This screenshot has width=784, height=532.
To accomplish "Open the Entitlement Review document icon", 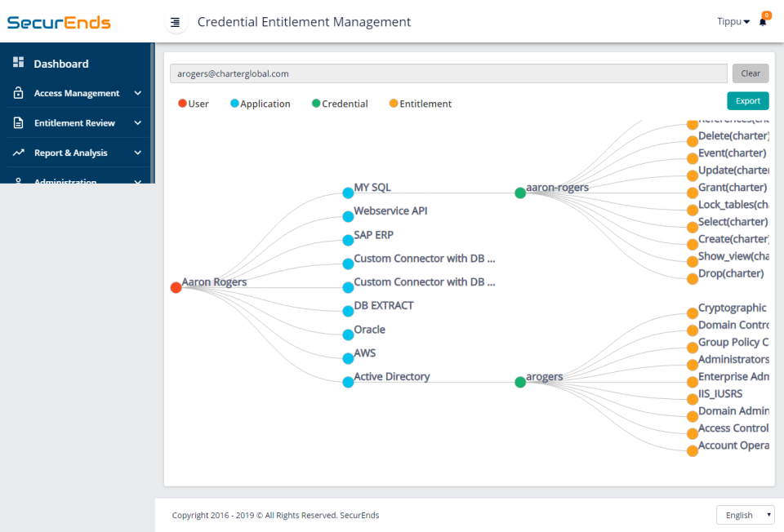I will pos(17,122).
